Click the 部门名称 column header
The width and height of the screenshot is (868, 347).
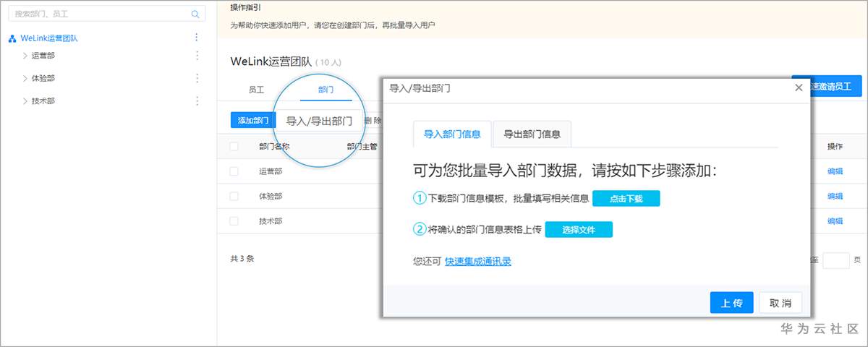tap(274, 147)
